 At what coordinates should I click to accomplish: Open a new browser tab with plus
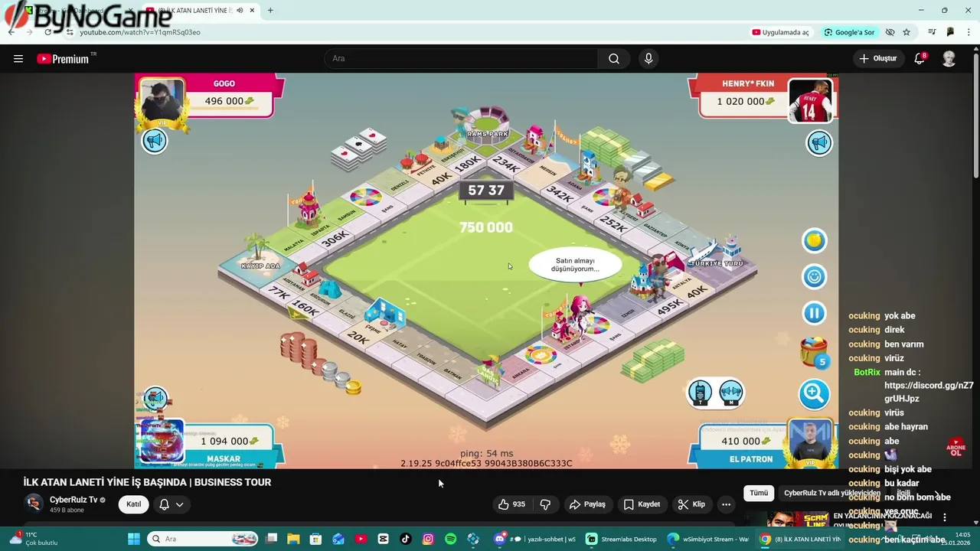click(270, 11)
